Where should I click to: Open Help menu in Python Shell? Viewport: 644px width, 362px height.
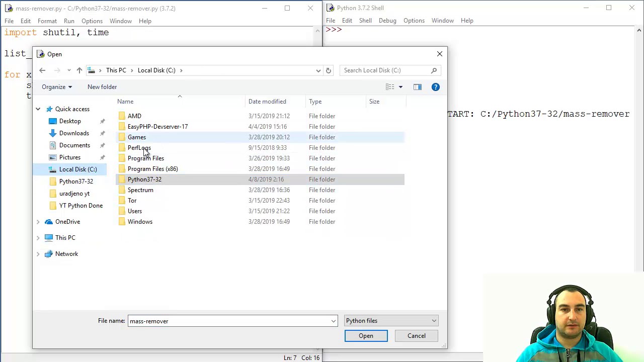tap(467, 21)
